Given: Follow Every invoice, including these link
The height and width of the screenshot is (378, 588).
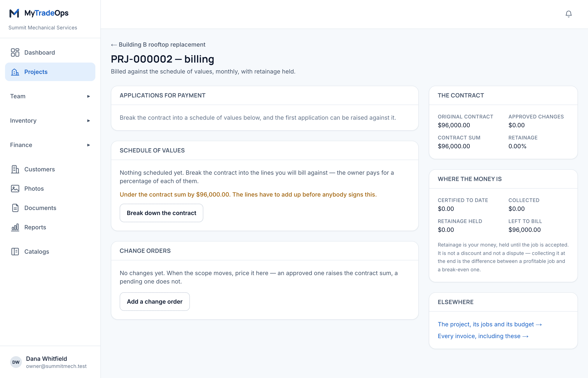Looking at the screenshot, I should [483, 336].
